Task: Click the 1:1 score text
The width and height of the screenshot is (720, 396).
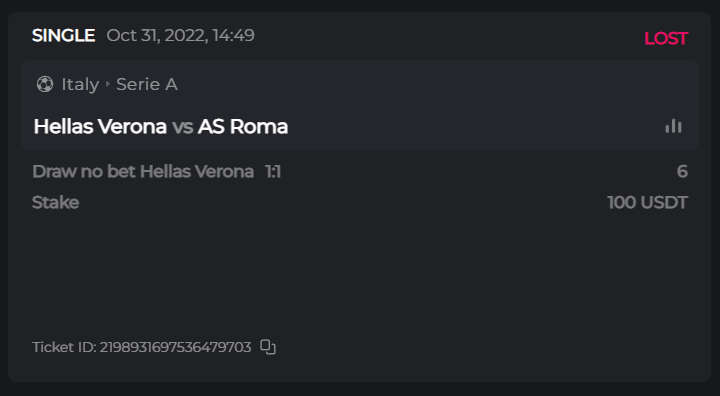Action: [x=273, y=171]
